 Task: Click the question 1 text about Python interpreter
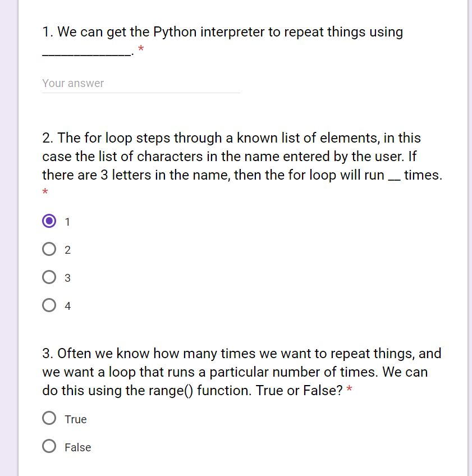pyautogui.click(x=222, y=32)
